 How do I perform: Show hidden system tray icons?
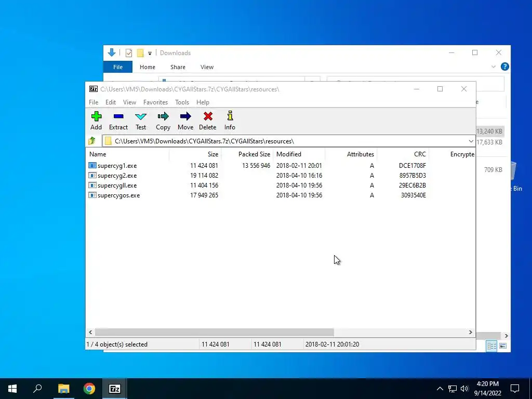[440, 389]
